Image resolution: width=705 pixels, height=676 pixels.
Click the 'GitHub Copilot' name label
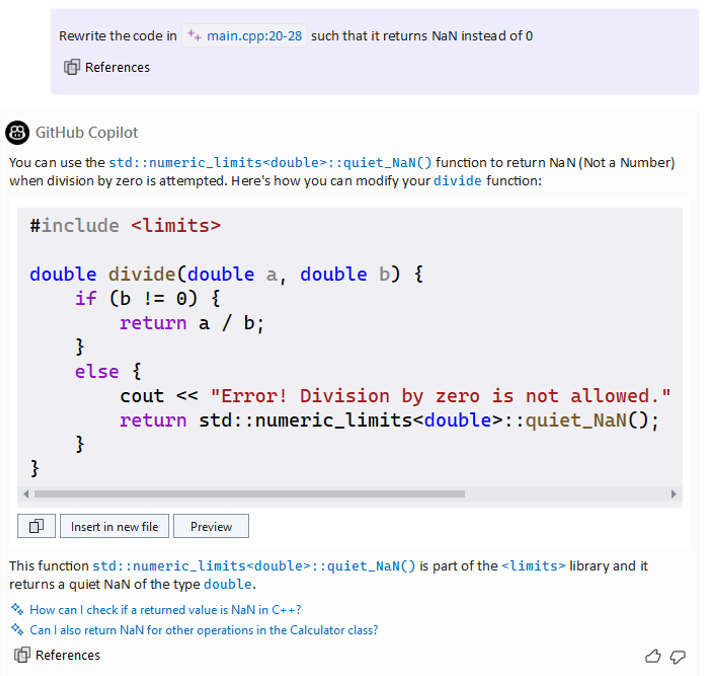point(87,133)
